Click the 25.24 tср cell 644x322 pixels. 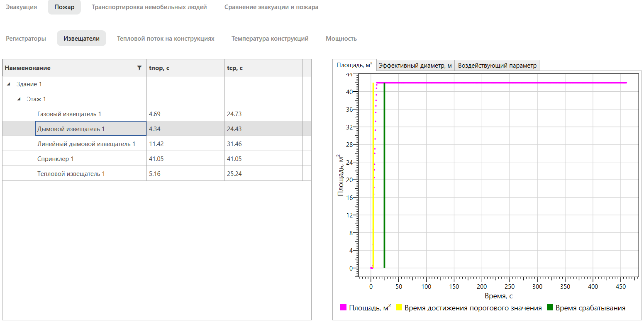(x=263, y=174)
